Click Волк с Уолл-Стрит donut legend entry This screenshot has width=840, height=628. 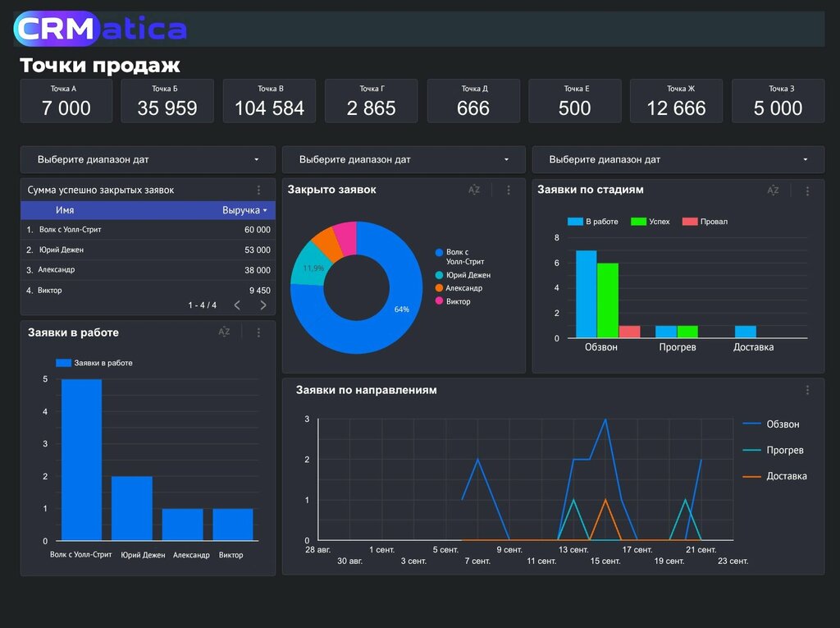click(x=460, y=256)
